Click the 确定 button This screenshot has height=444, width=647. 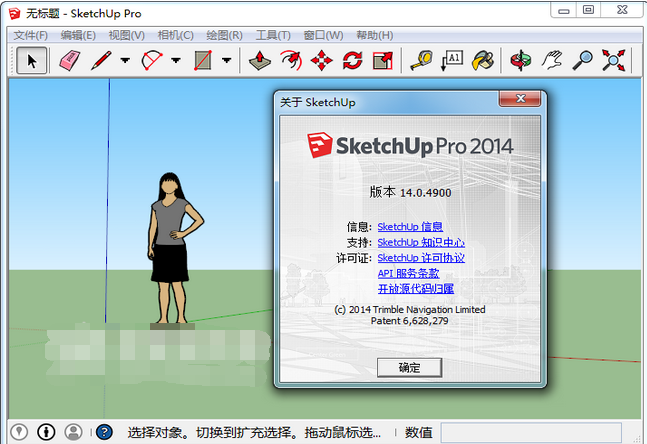[x=410, y=367]
